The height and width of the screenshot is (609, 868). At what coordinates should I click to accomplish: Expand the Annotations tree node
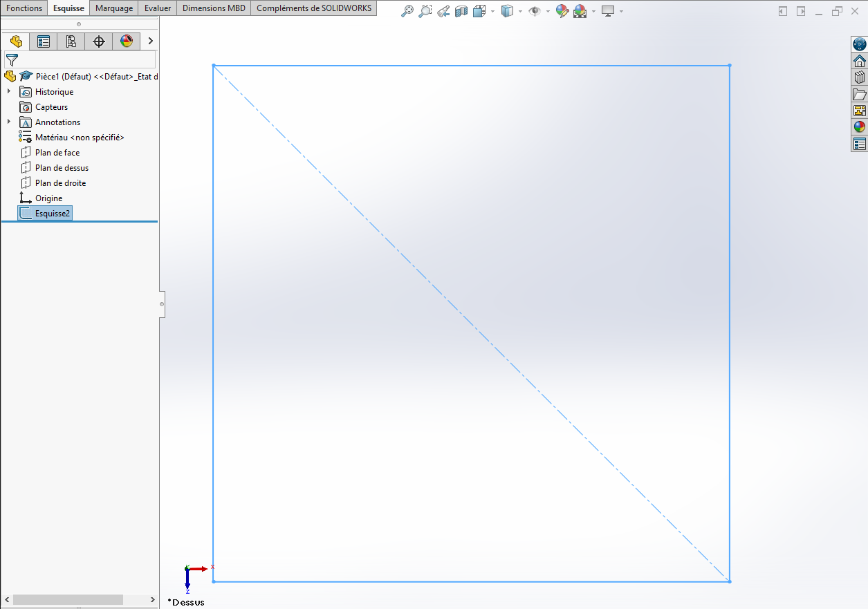[8, 122]
